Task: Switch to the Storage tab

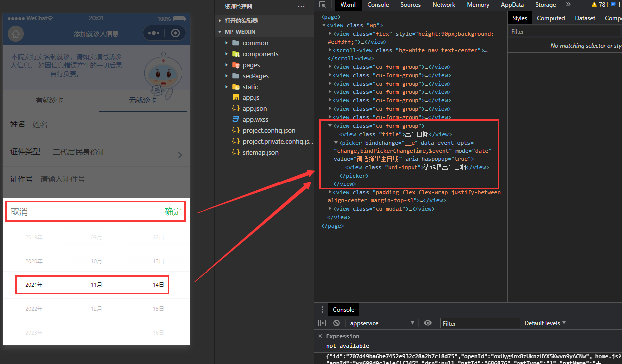Action: coord(545,5)
